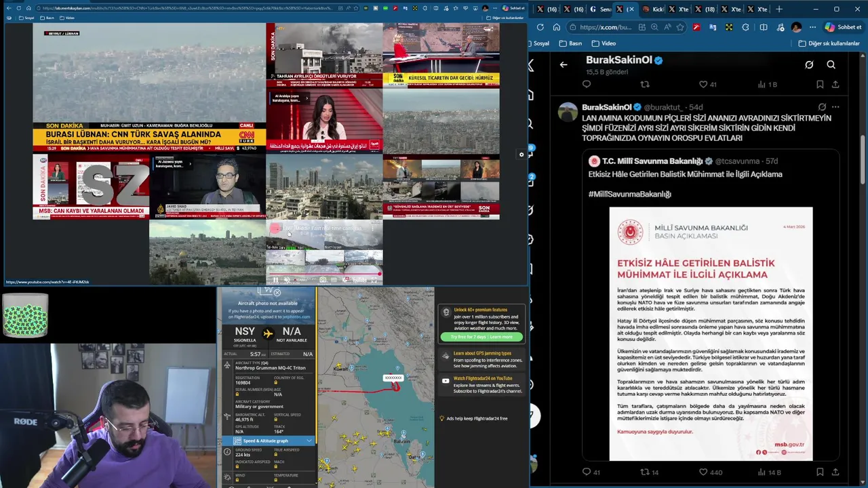The height and width of the screenshot is (488, 868).
Task: Click the yellow airplane icon between NSY and N/A
Action: point(268,333)
